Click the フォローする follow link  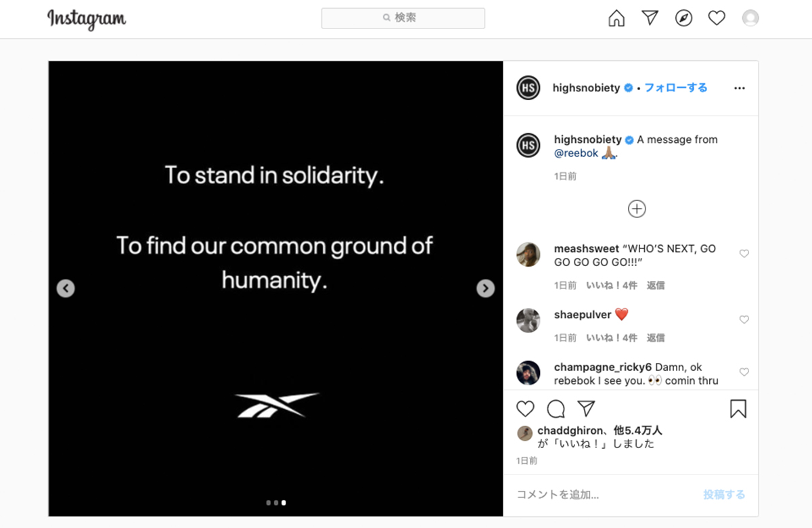pos(675,88)
